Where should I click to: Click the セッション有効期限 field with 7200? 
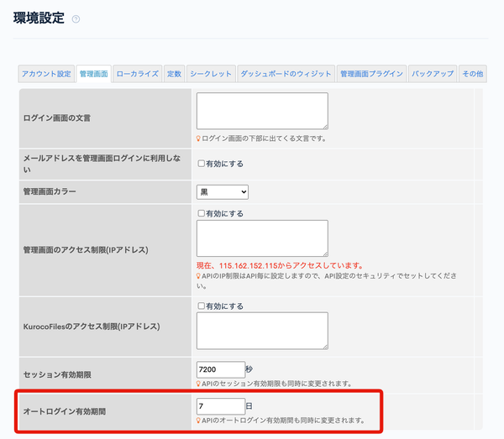point(221,369)
